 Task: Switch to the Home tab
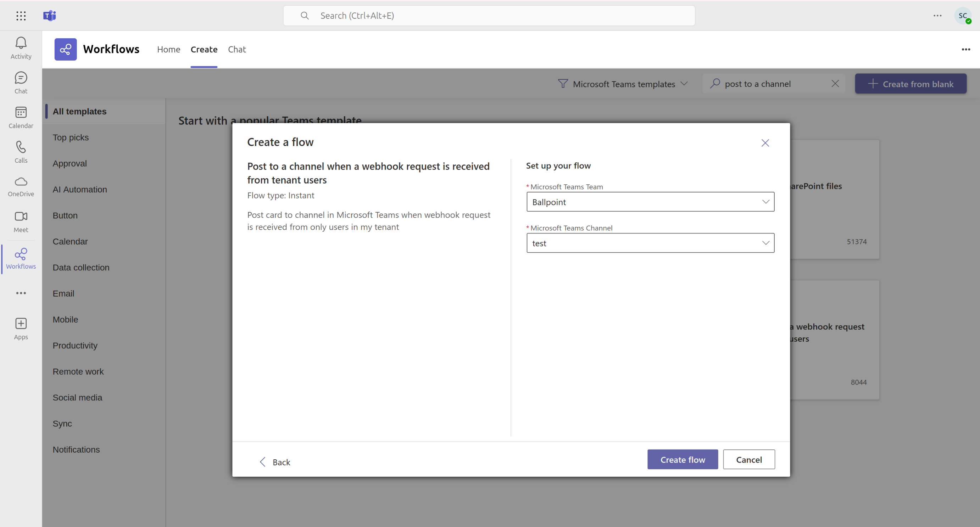point(168,49)
